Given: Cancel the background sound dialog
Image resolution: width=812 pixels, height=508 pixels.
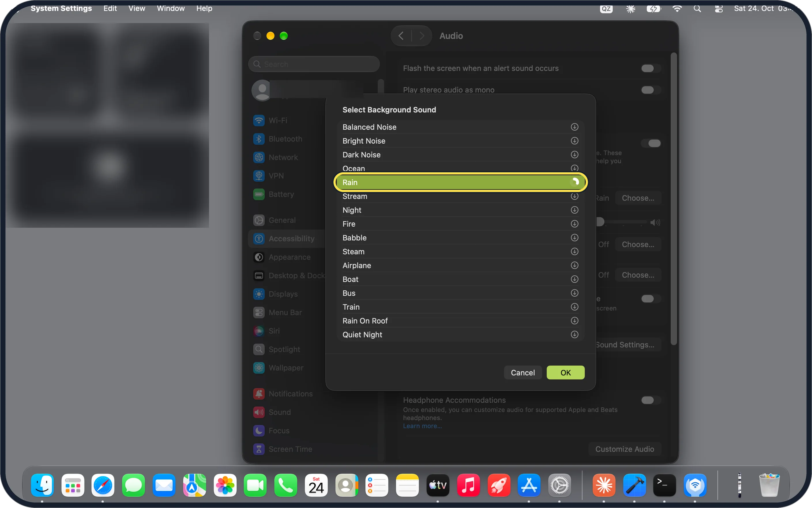Looking at the screenshot, I should (x=523, y=372).
